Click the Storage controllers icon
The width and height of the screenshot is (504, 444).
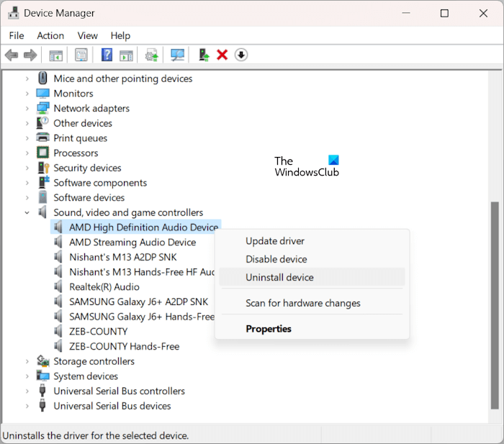click(43, 361)
